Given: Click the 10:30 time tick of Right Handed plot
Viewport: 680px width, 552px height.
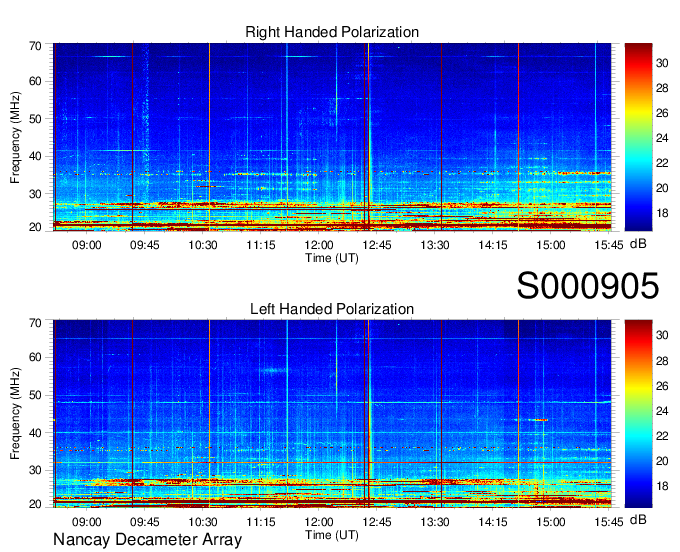Looking at the screenshot, I should (203, 245).
